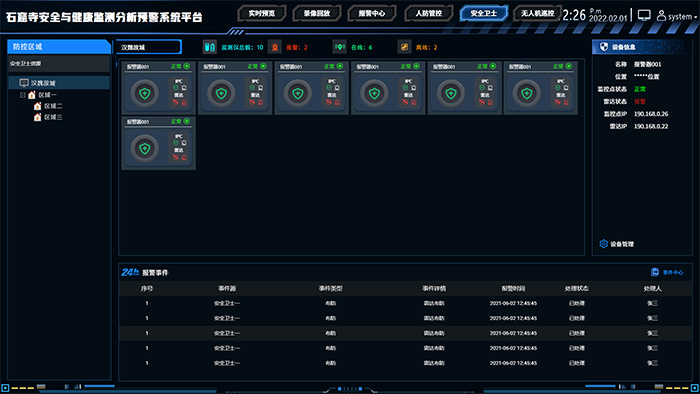Click the 190.168.0.22 radar IP value
The height and width of the screenshot is (394, 700).
click(651, 126)
